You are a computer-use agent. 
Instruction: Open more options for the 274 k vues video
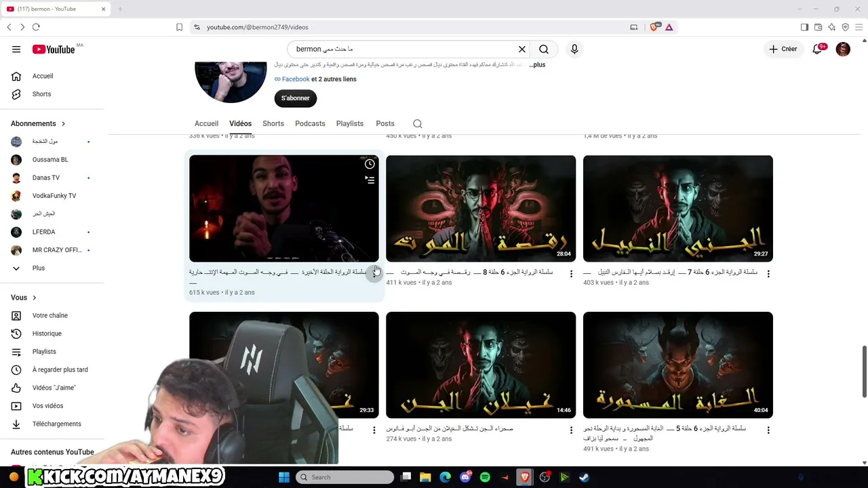(x=571, y=430)
